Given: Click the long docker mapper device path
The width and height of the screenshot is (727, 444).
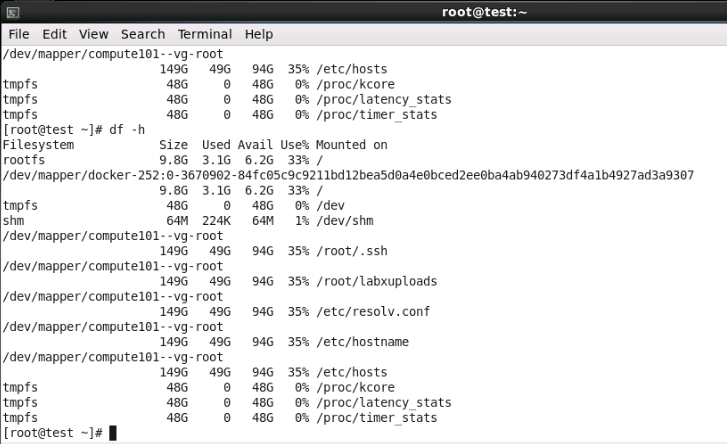Looking at the screenshot, I should click(348, 175).
